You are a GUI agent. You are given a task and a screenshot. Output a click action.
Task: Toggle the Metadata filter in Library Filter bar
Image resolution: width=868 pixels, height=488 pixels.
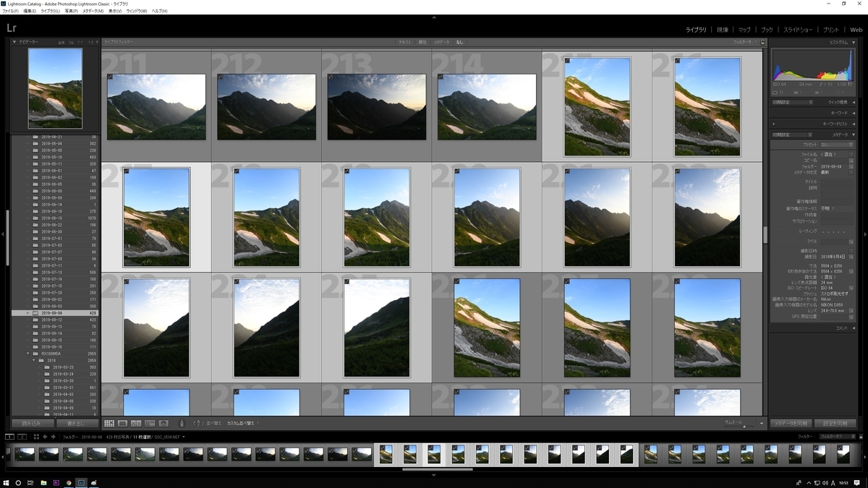[441, 43]
